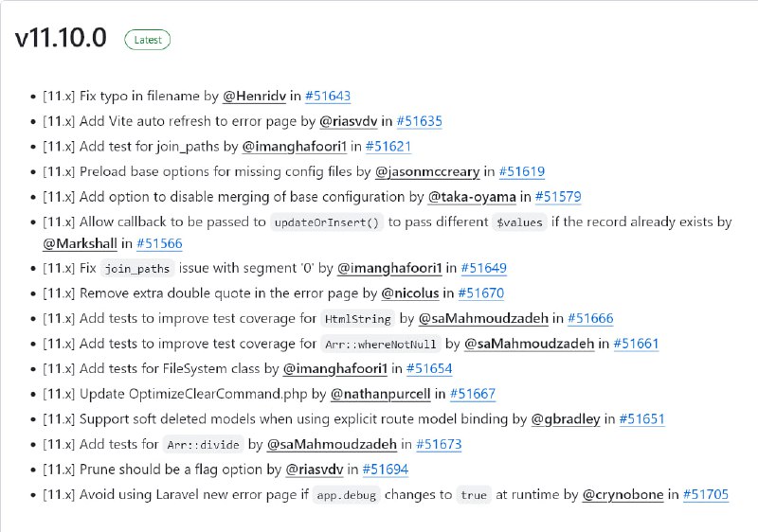This screenshot has height=532, width=758.
Task: Visit @taka-oyama's profile
Action: coord(472,197)
